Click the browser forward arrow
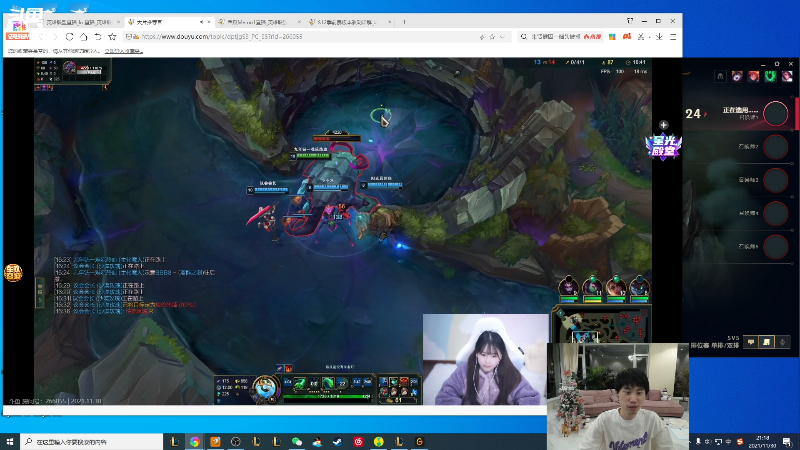800x450 pixels. 55,37
